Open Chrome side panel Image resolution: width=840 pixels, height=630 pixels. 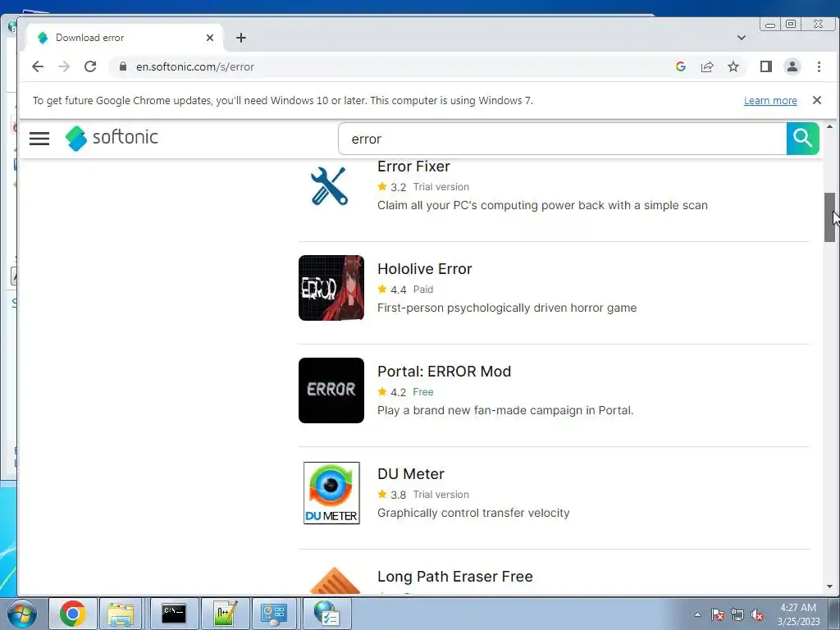[766, 66]
